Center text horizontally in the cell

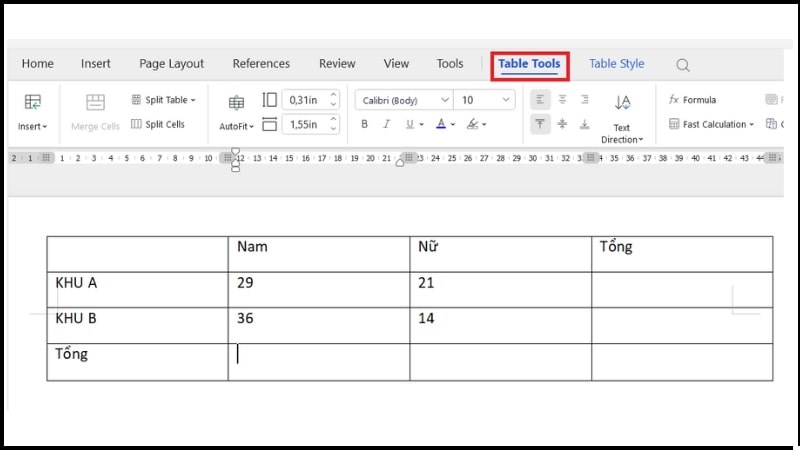[x=562, y=100]
